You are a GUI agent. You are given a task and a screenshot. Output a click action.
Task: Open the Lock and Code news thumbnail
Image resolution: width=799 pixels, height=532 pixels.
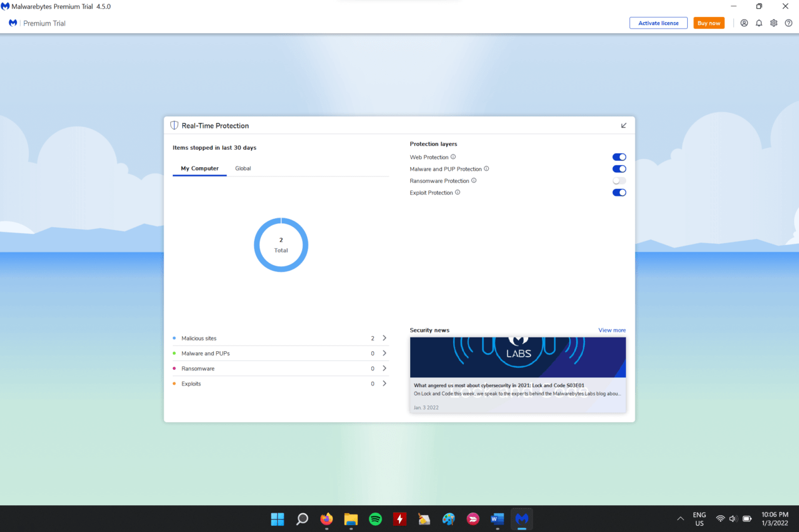[517, 357]
